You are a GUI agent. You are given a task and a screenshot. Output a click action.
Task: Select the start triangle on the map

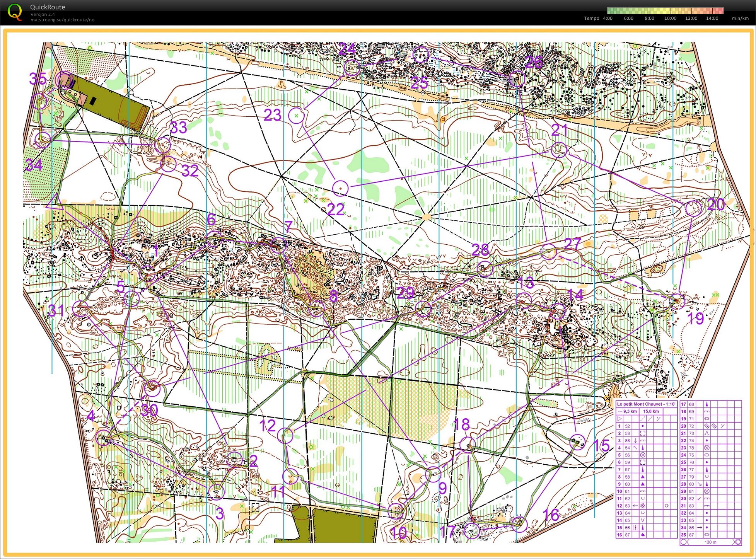tap(55, 201)
